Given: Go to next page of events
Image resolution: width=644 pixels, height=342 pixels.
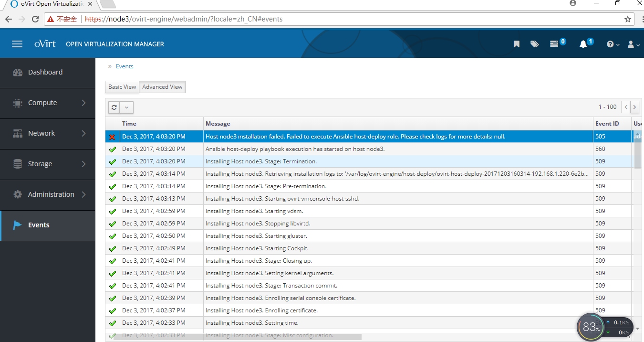Looking at the screenshot, I should click(634, 107).
